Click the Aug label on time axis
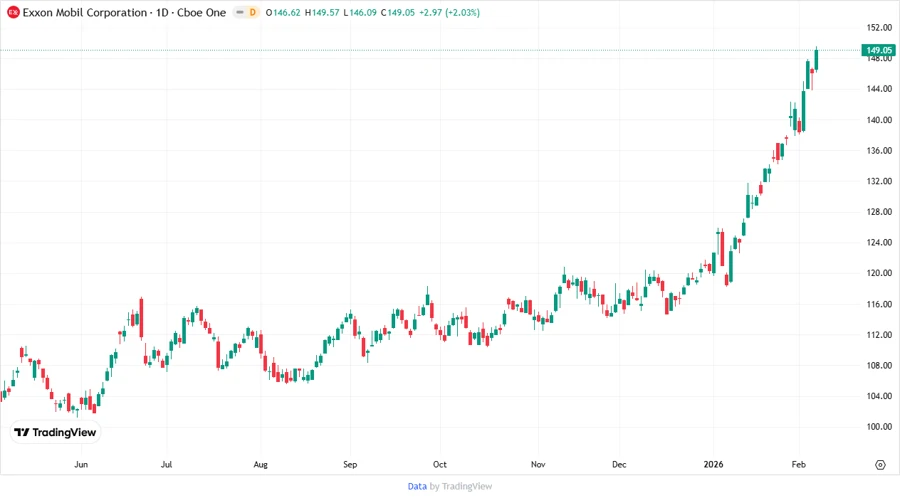Screen dimensions: 900x498 click(261, 464)
